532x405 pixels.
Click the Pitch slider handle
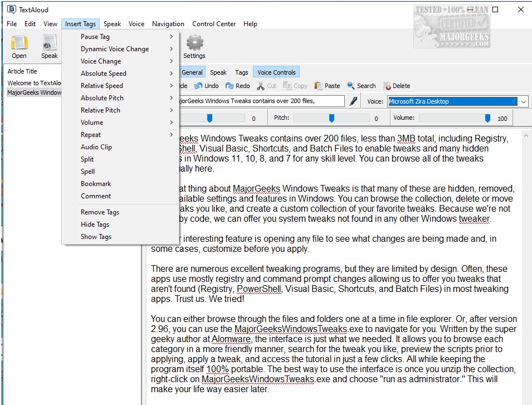click(x=331, y=118)
